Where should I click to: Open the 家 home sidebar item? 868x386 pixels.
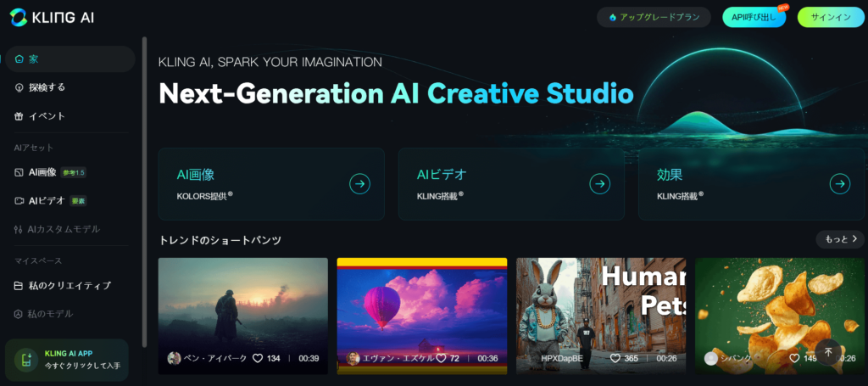(x=70, y=59)
